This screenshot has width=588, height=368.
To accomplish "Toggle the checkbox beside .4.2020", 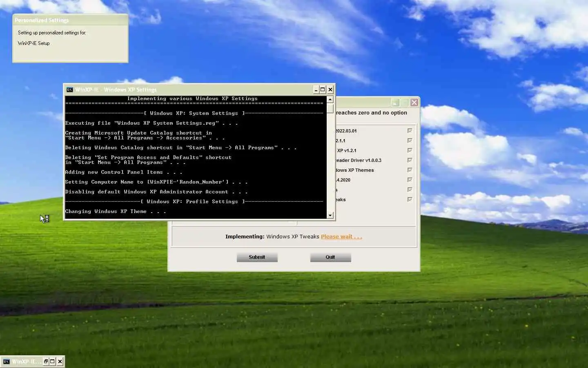I will [x=410, y=180].
